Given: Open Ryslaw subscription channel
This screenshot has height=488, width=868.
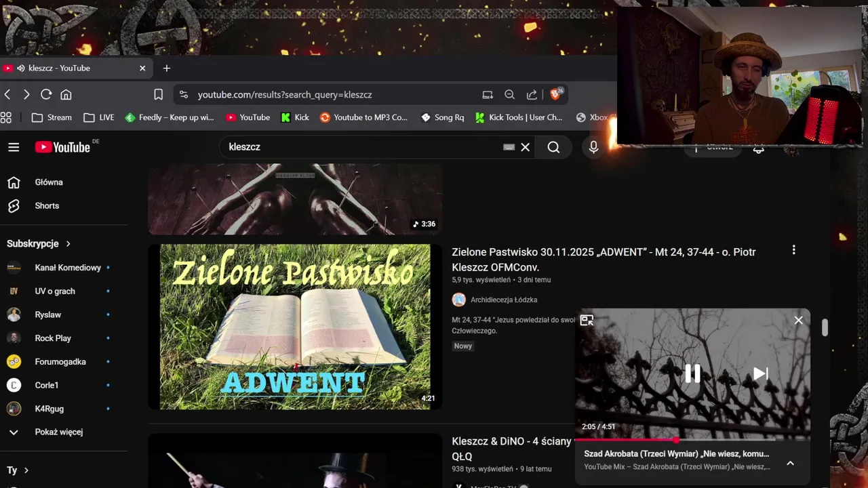Looking at the screenshot, I should click(64, 314).
